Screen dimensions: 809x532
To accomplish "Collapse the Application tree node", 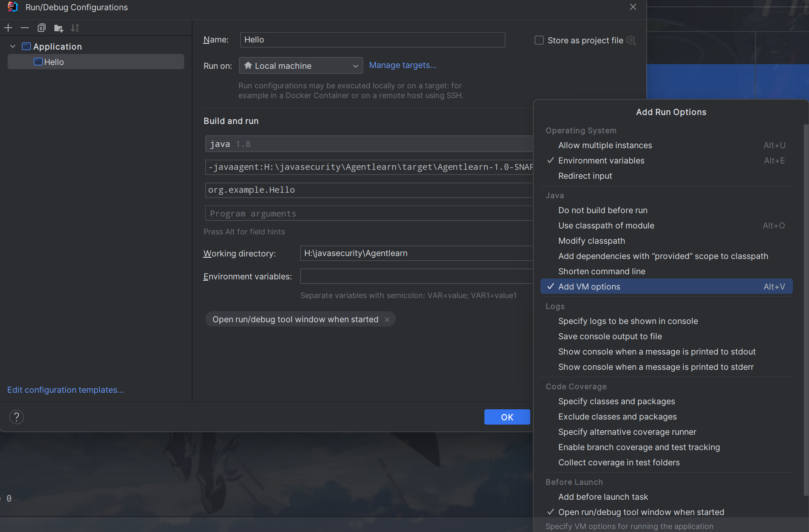I will (x=13, y=46).
